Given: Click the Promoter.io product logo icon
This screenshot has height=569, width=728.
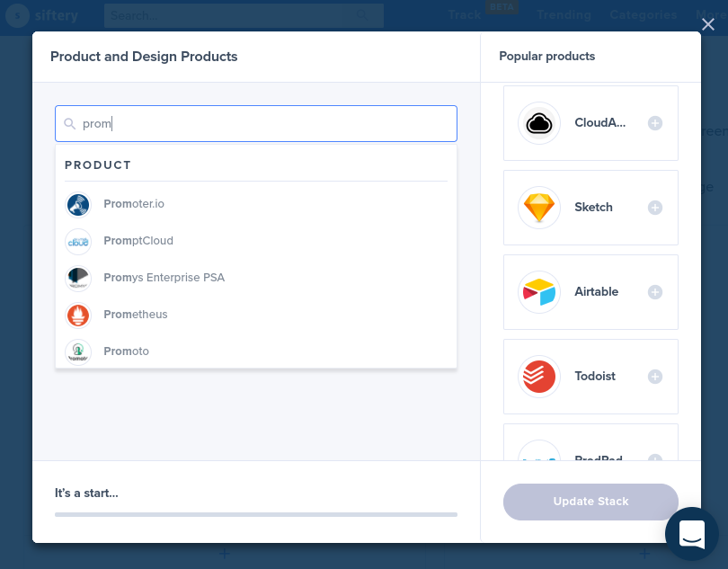Looking at the screenshot, I should point(78,204).
